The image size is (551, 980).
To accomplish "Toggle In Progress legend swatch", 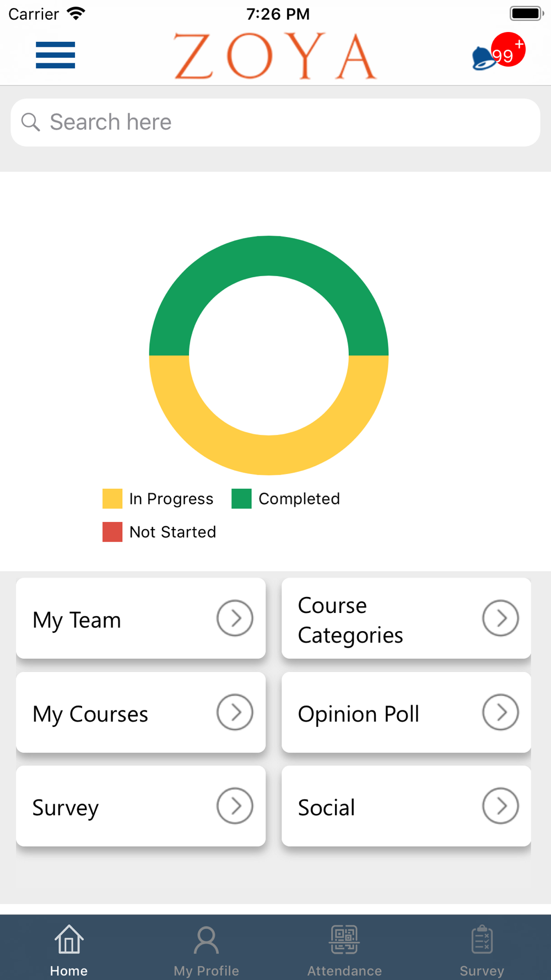I will (x=112, y=498).
